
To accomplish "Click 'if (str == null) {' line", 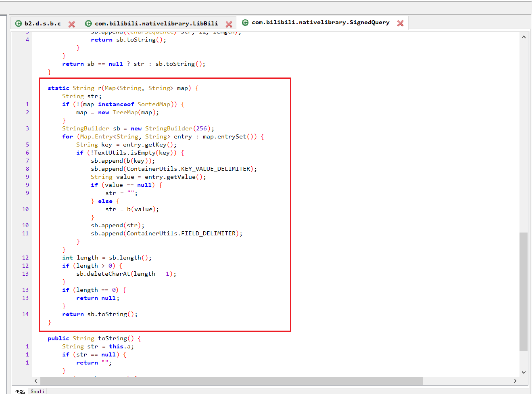I will 94,354.
